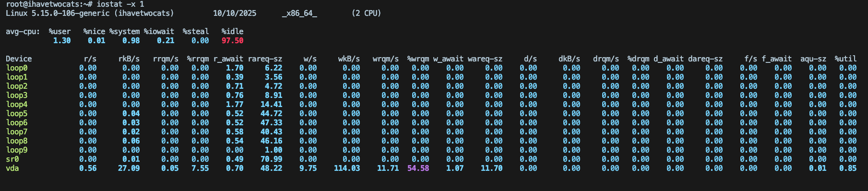868x191 pixels.
Task: Click the purple vda value '54.58'
Action: pos(418,168)
